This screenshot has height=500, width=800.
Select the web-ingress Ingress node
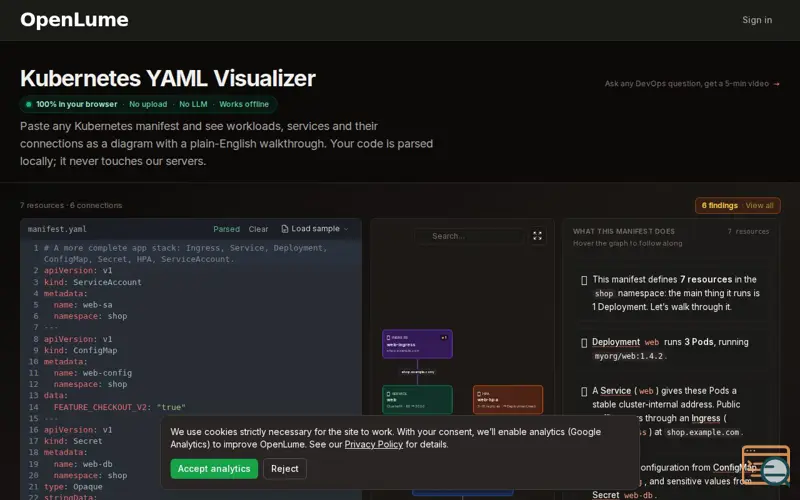click(417, 344)
